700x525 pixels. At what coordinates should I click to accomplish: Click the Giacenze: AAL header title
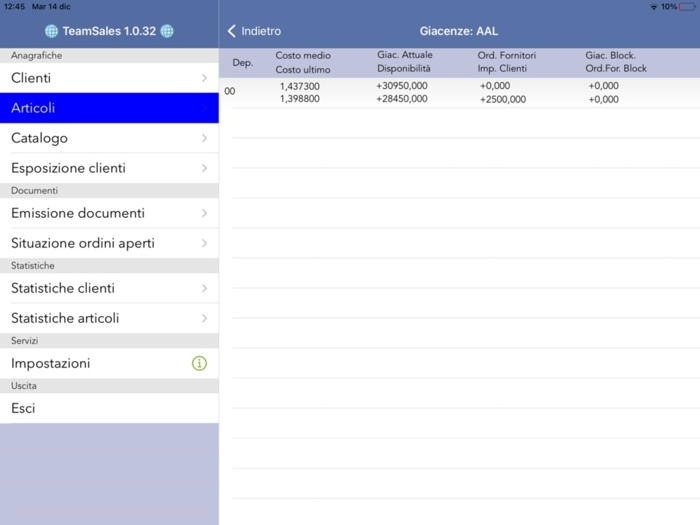coord(458,31)
